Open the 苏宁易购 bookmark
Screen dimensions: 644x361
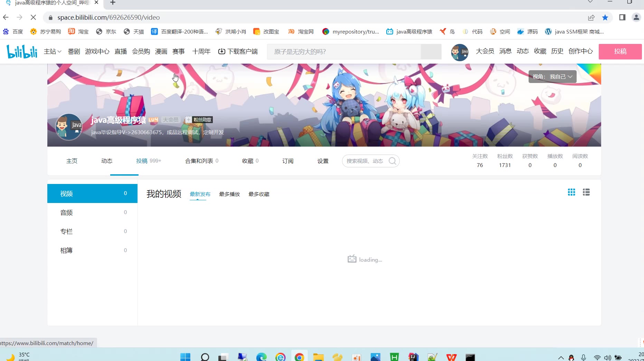pyautogui.click(x=46, y=31)
